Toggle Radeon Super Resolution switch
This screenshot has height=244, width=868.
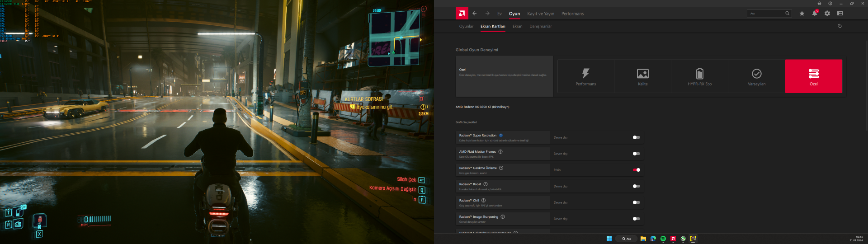(x=637, y=137)
